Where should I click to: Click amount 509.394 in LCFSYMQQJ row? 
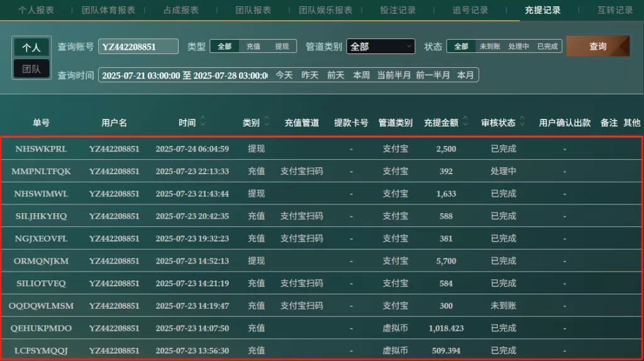(446, 351)
